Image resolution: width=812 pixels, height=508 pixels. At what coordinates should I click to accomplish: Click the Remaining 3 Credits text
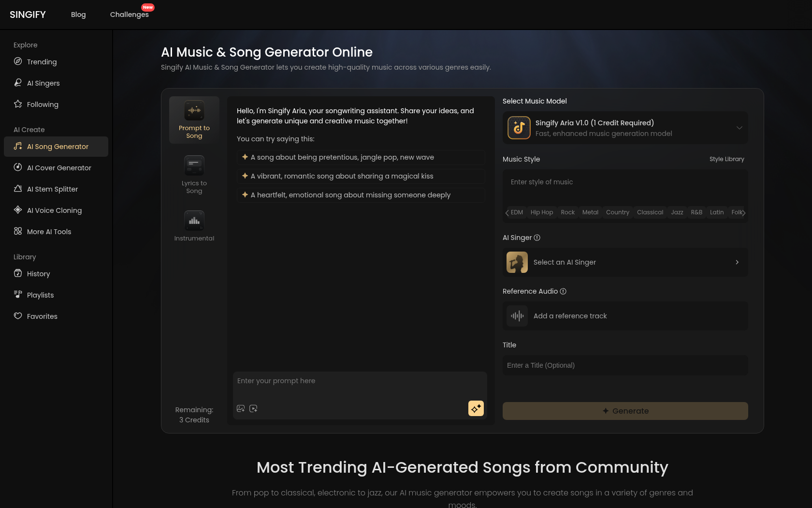194,415
